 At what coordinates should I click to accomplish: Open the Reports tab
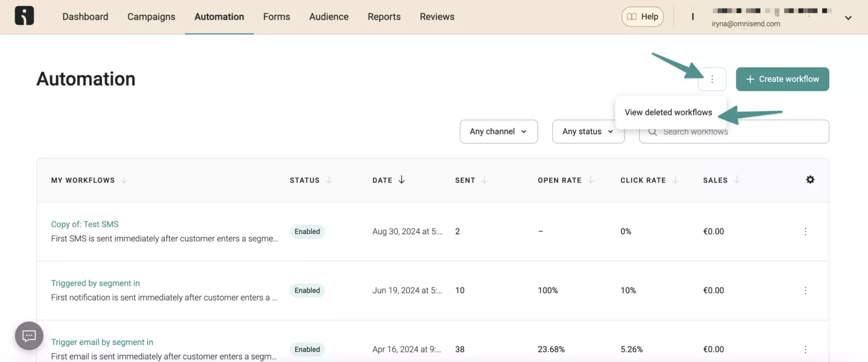coord(384,17)
